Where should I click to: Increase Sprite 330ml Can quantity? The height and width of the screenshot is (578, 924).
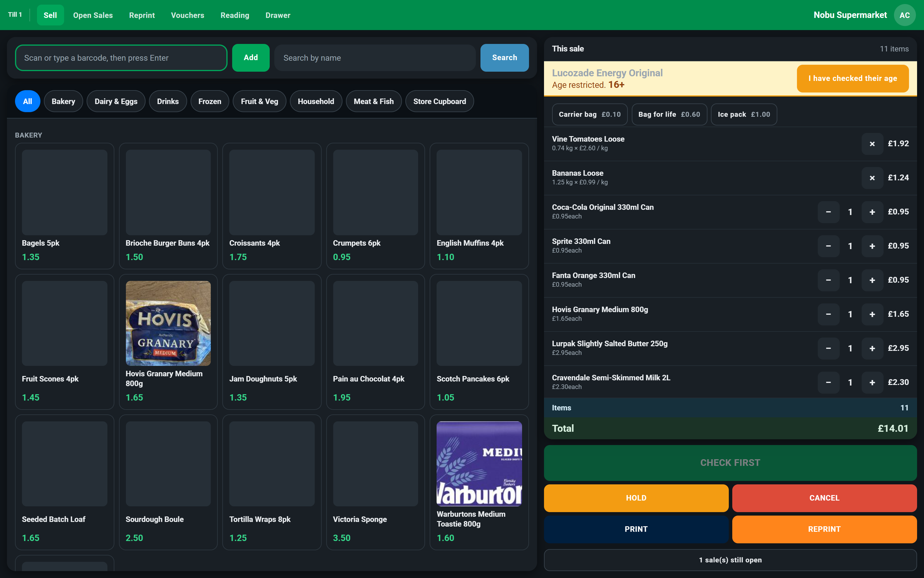point(872,246)
